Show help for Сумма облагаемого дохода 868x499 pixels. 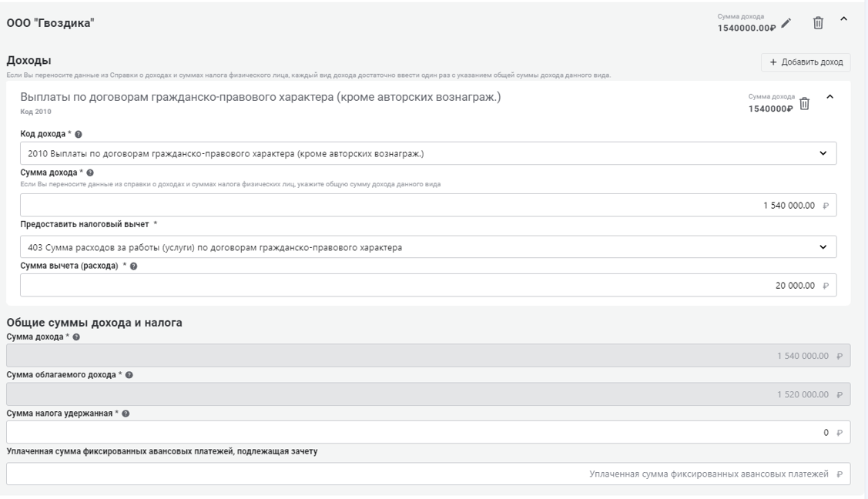tap(129, 375)
